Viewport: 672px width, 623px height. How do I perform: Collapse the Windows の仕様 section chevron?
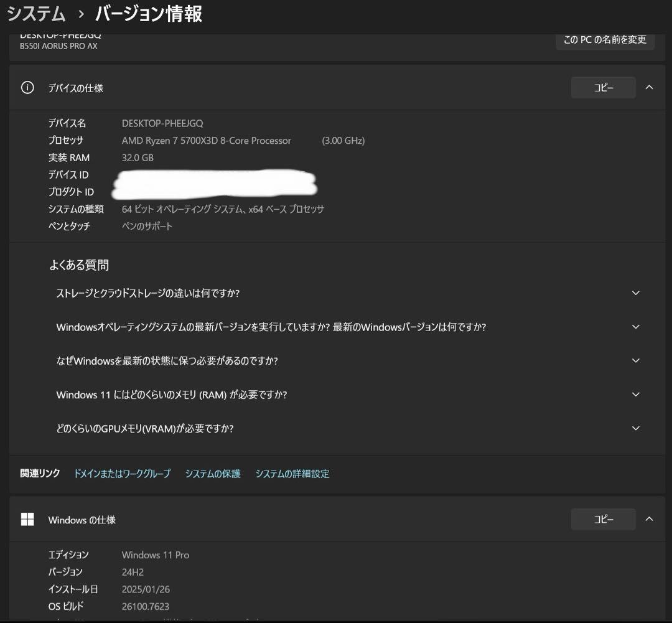tap(650, 519)
